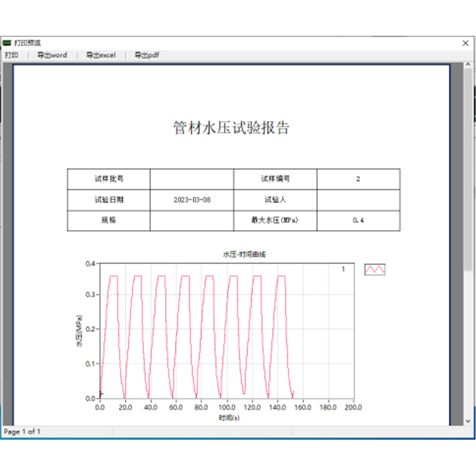Export the report via 导出pdf

point(146,55)
